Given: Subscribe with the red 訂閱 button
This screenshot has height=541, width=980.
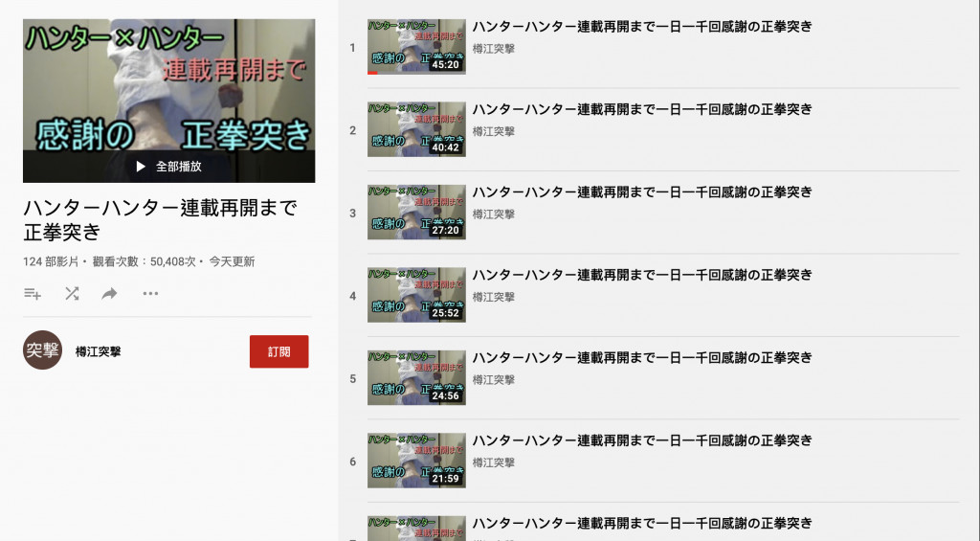Looking at the screenshot, I should point(278,351).
